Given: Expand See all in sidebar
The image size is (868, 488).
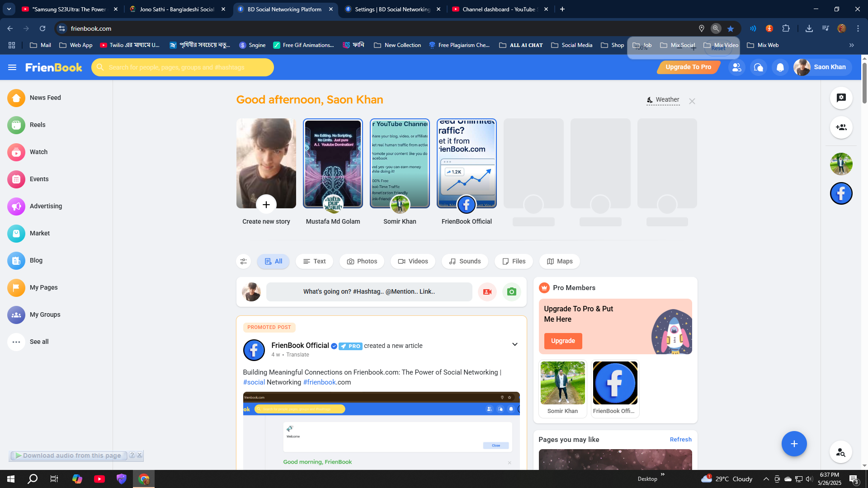Looking at the screenshot, I should tap(28, 342).
